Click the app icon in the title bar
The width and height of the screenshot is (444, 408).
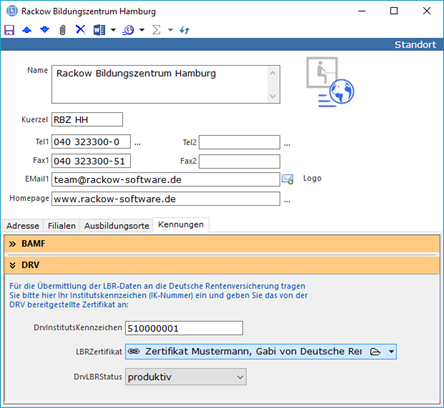tap(12, 11)
